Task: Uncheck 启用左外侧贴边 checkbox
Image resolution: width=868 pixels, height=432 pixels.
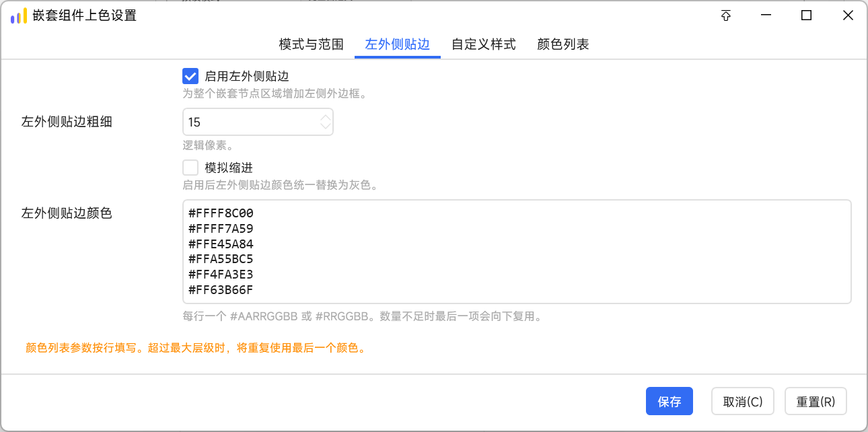Action: [190, 76]
